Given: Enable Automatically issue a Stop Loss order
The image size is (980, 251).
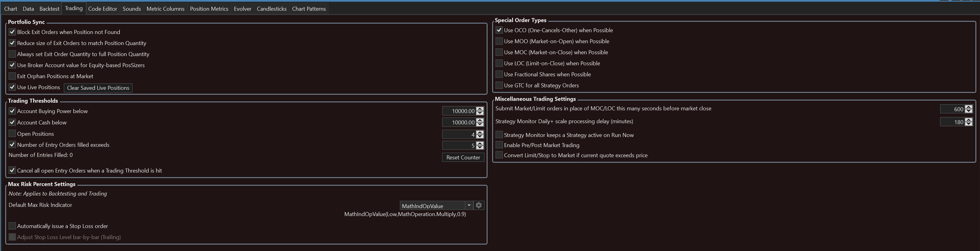Looking at the screenshot, I should tap(12, 226).
